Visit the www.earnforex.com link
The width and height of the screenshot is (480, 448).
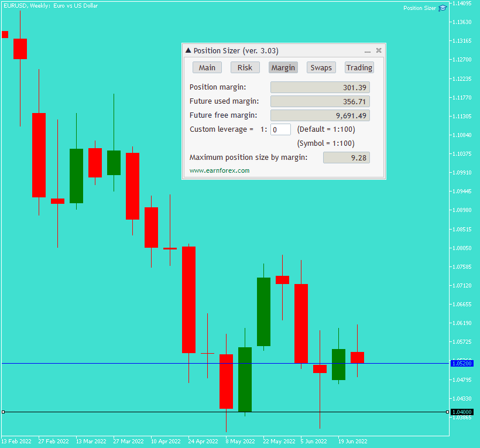(x=220, y=170)
